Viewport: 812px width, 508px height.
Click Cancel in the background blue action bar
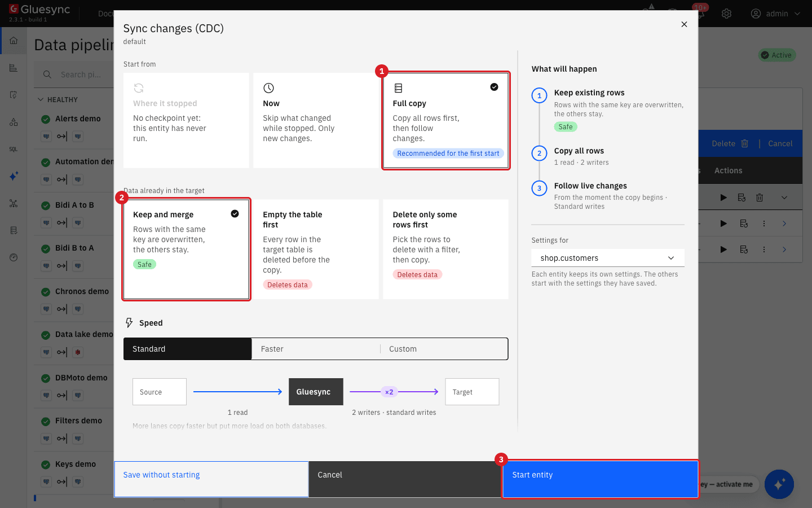780,143
